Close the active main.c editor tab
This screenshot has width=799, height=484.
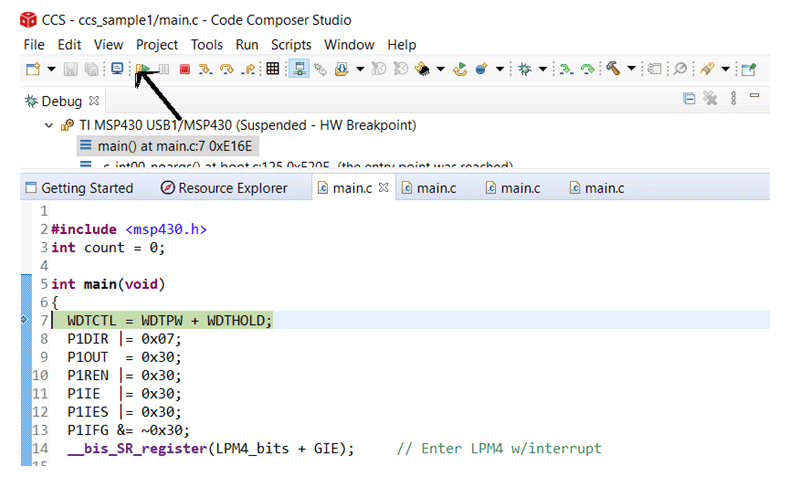383,187
